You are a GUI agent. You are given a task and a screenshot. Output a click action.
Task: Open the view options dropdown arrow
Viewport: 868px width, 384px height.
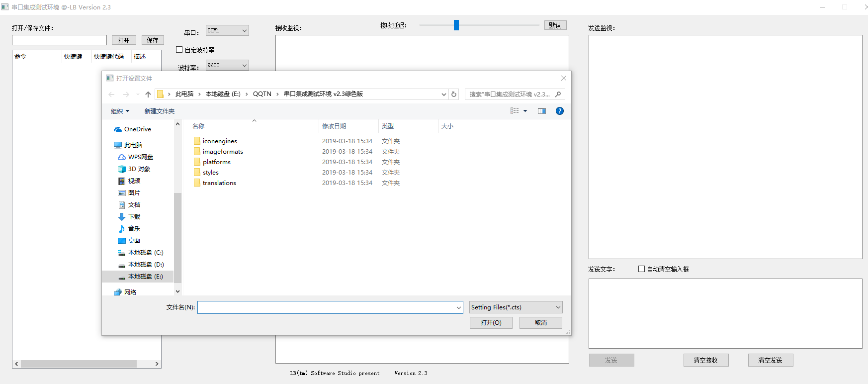click(525, 111)
